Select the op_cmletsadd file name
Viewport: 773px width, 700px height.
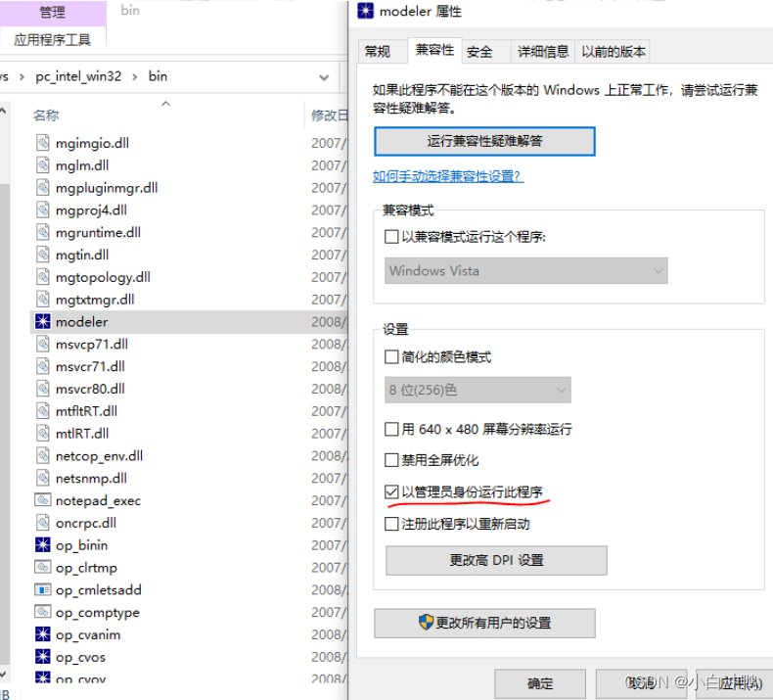(99, 590)
